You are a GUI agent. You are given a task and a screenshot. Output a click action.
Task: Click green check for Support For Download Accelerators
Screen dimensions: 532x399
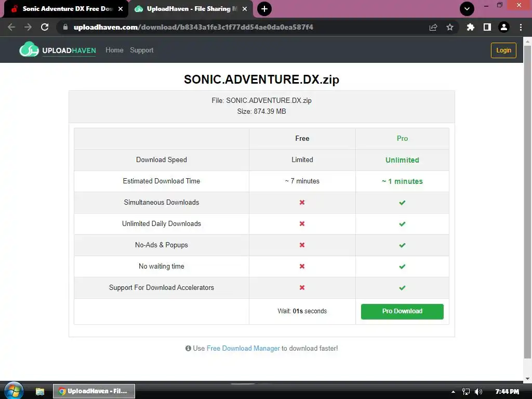point(402,288)
